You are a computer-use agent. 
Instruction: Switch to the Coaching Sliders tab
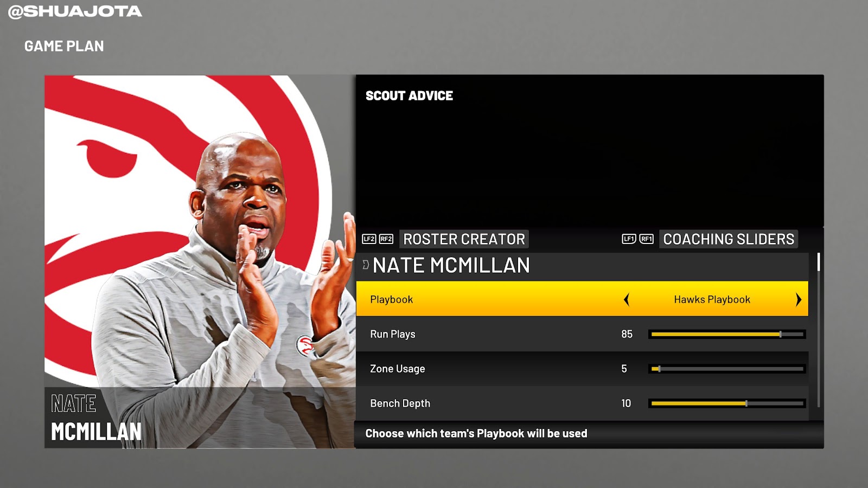tap(729, 239)
